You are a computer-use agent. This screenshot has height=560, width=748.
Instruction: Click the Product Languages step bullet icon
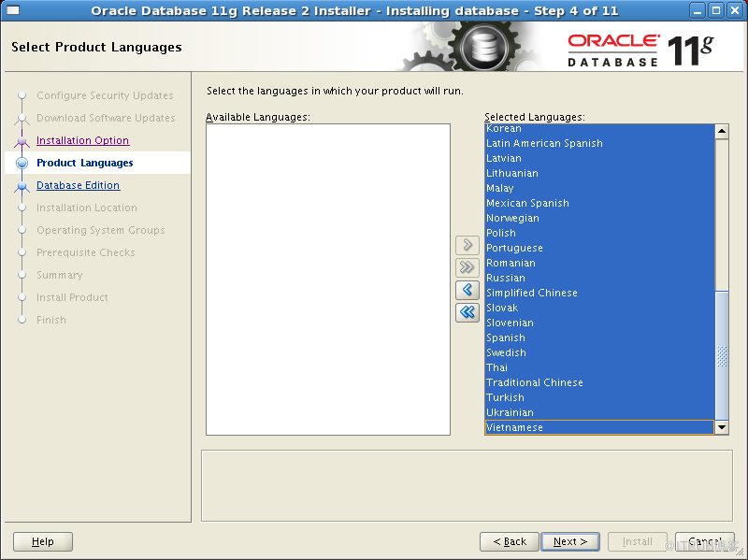(x=22, y=163)
